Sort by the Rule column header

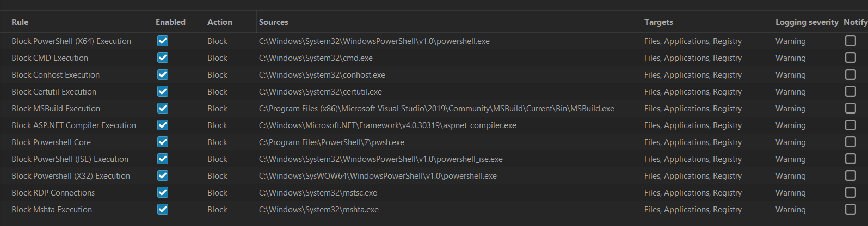[20, 22]
